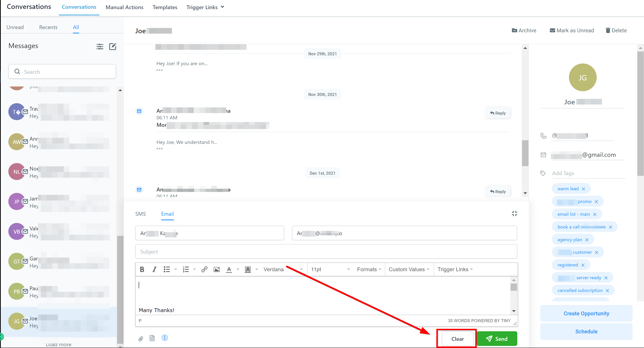Open the Manual Actions tab
The width and height of the screenshot is (644, 348).
click(x=124, y=7)
